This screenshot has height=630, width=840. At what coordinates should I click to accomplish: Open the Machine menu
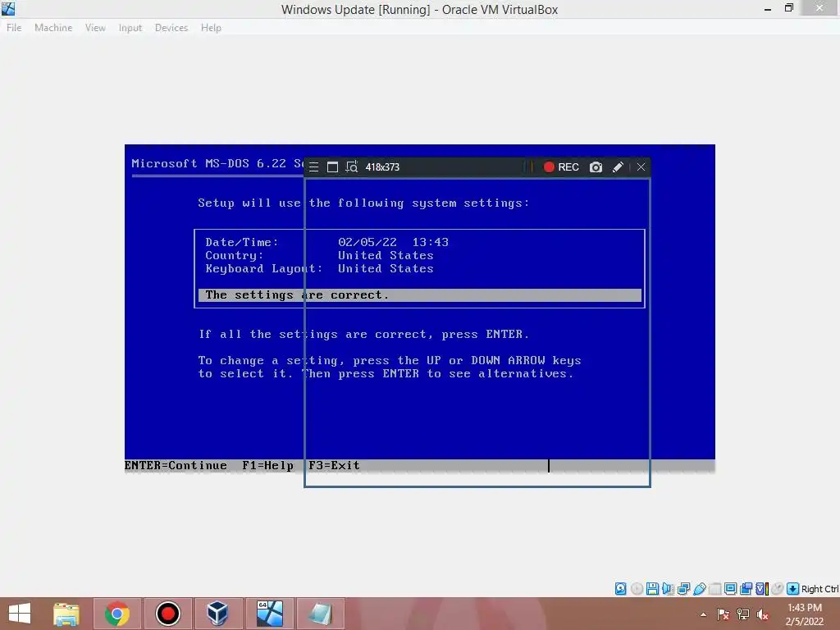53,27
